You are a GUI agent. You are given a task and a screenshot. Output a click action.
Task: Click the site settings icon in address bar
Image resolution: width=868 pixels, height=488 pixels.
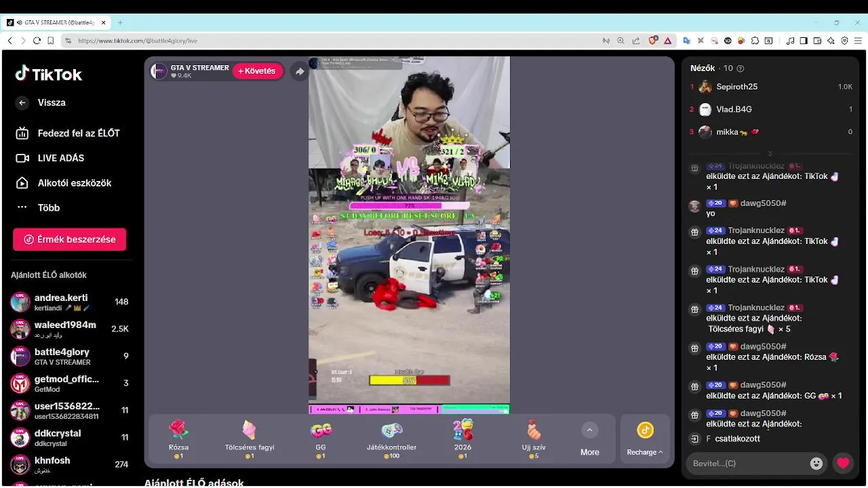point(68,41)
